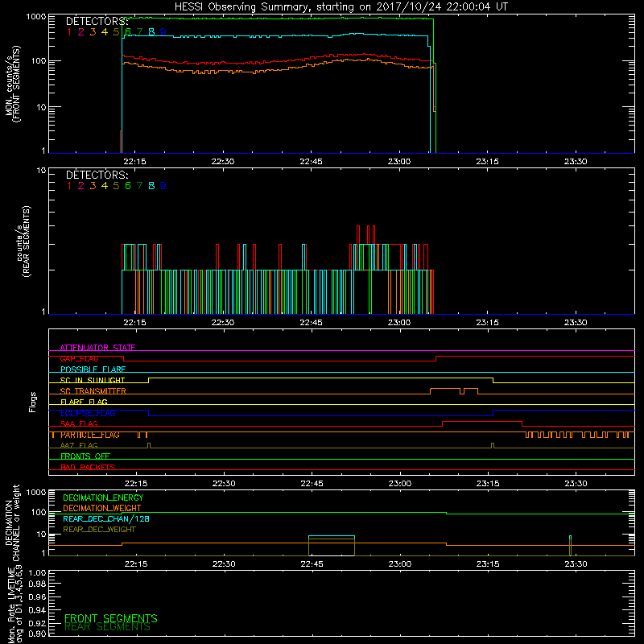Select the POSSIBLE_FLARE flag label
This screenshot has height=644, width=644.
pyautogui.click(x=93, y=369)
